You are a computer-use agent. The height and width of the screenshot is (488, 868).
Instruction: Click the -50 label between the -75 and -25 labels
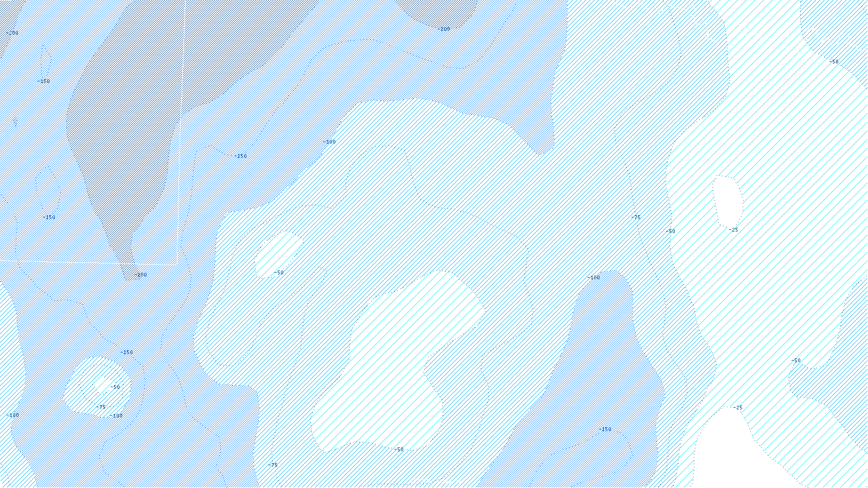[x=671, y=232]
